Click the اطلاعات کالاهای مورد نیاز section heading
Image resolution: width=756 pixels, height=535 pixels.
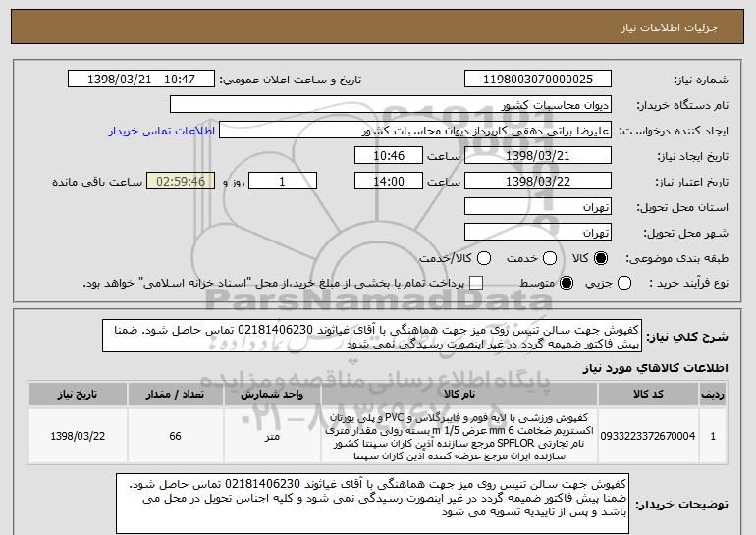pos(655,368)
